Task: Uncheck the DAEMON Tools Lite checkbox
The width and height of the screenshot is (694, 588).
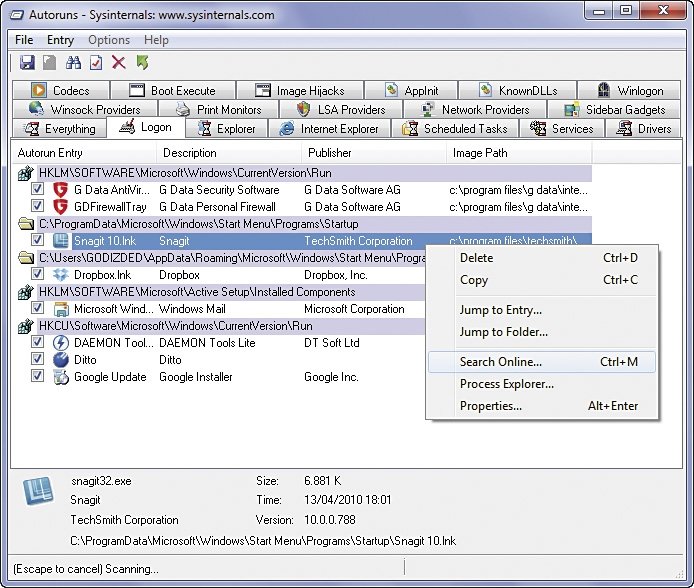Action: (x=37, y=342)
